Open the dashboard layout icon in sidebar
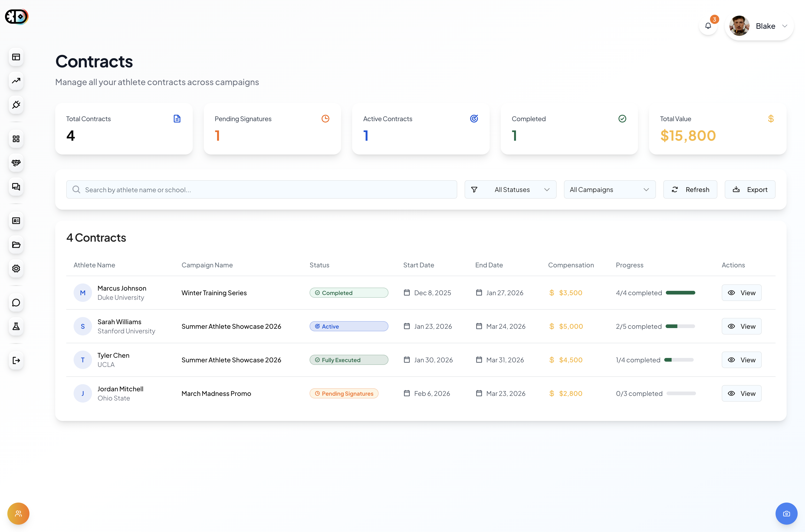The width and height of the screenshot is (805, 532). pos(16,57)
